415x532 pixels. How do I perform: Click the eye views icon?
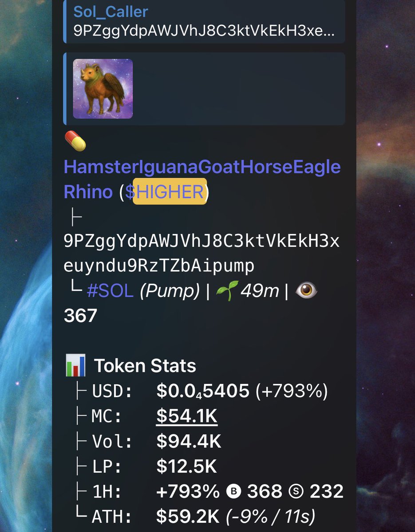[306, 291]
